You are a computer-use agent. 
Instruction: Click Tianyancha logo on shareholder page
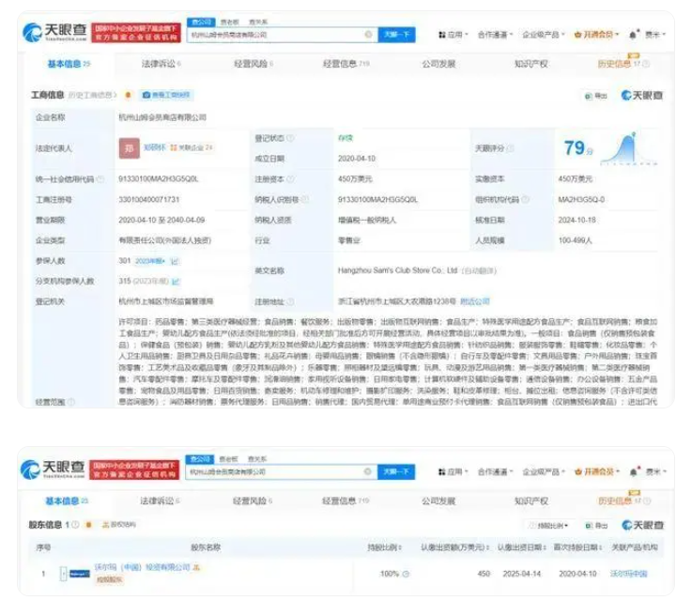click(53, 470)
